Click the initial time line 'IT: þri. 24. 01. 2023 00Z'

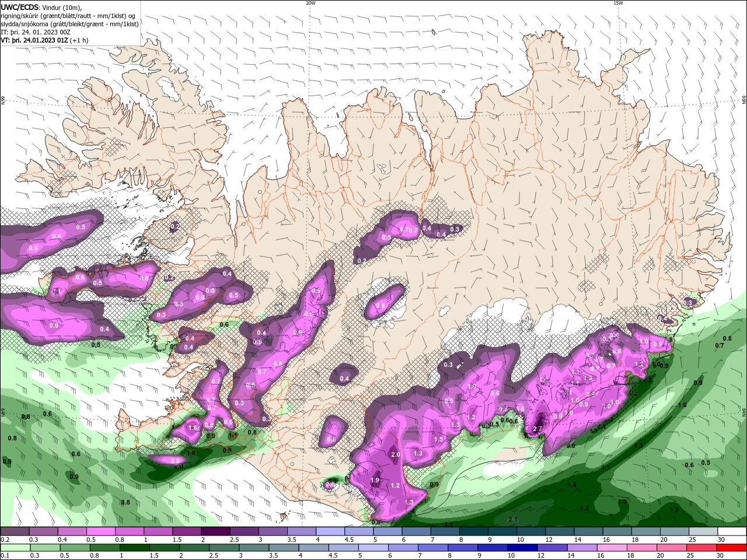35,32
